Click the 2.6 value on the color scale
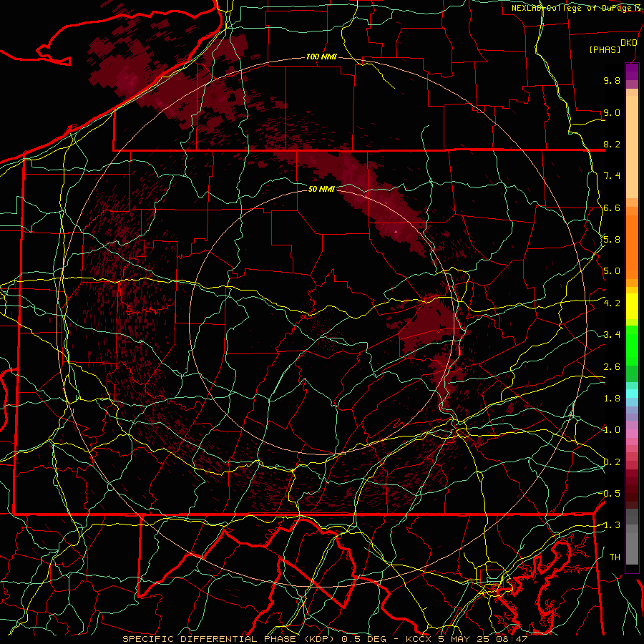 [612, 367]
